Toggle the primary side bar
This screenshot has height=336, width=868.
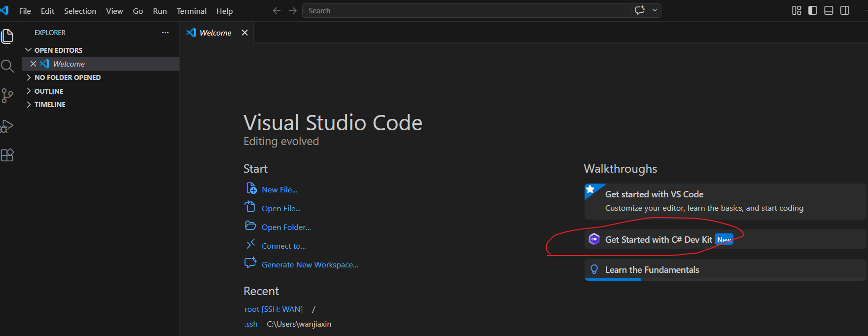click(x=813, y=10)
